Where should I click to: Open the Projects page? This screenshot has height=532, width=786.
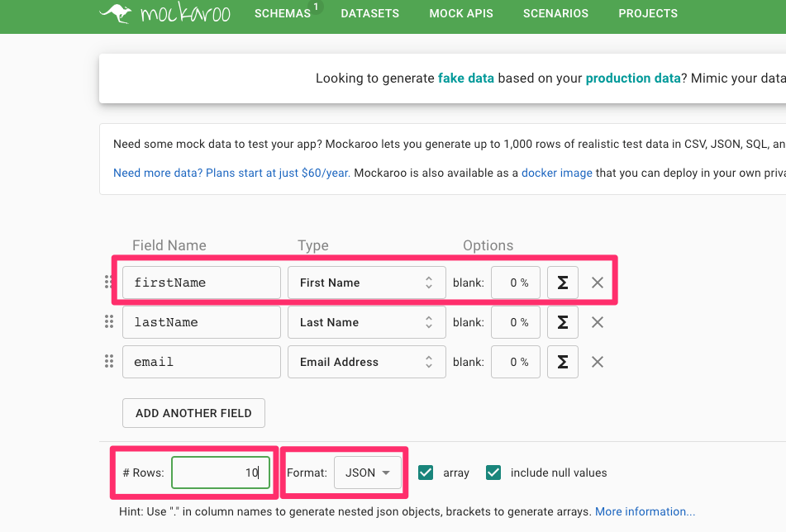click(648, 13)
